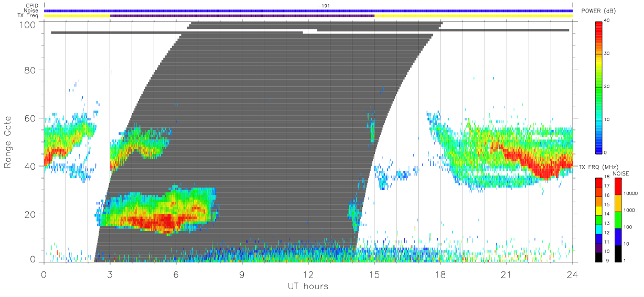Click the green block of NOISE color bar
This screenshot has width=644, height=297.
617,219
